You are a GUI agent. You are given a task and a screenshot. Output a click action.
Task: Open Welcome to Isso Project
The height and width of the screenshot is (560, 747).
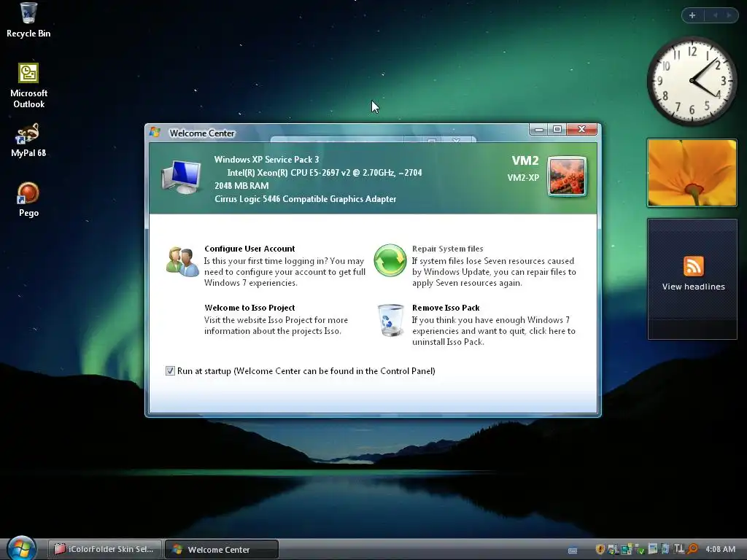point(249,308)
